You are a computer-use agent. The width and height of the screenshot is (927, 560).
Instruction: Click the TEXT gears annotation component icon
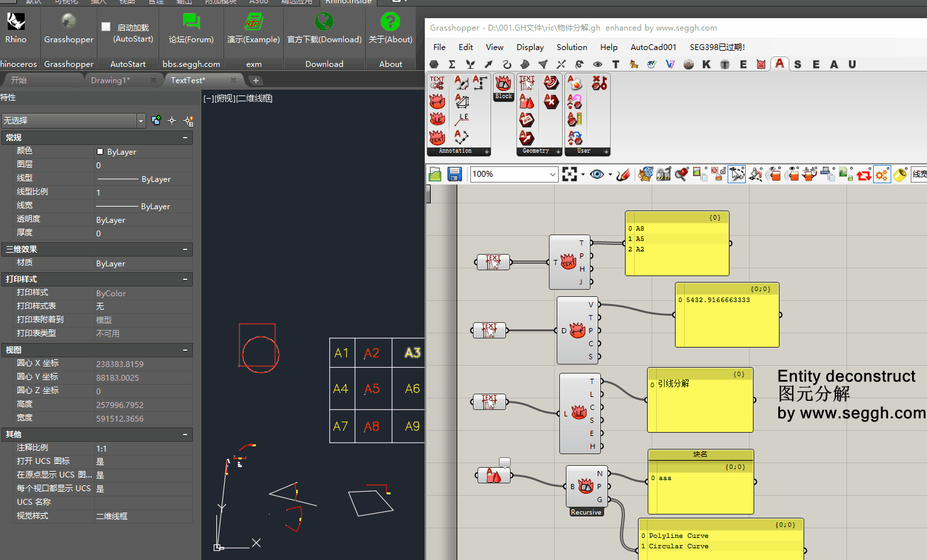click(x=437, y=83)
